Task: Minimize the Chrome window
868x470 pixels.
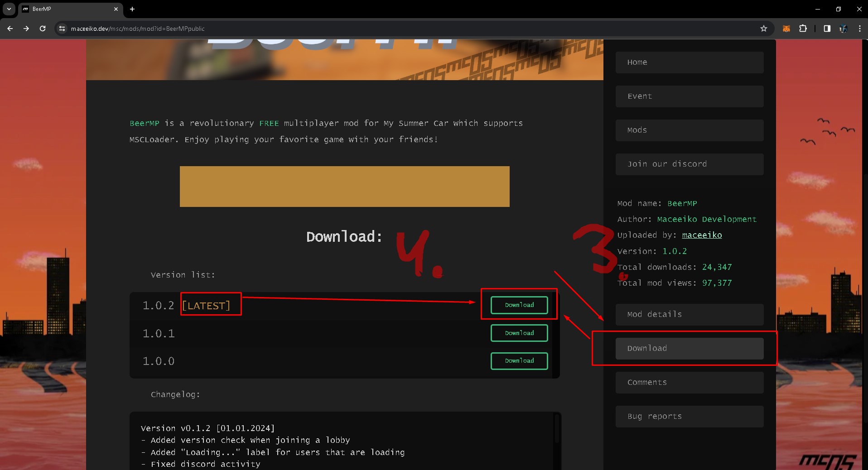Action: pos(818,9)
